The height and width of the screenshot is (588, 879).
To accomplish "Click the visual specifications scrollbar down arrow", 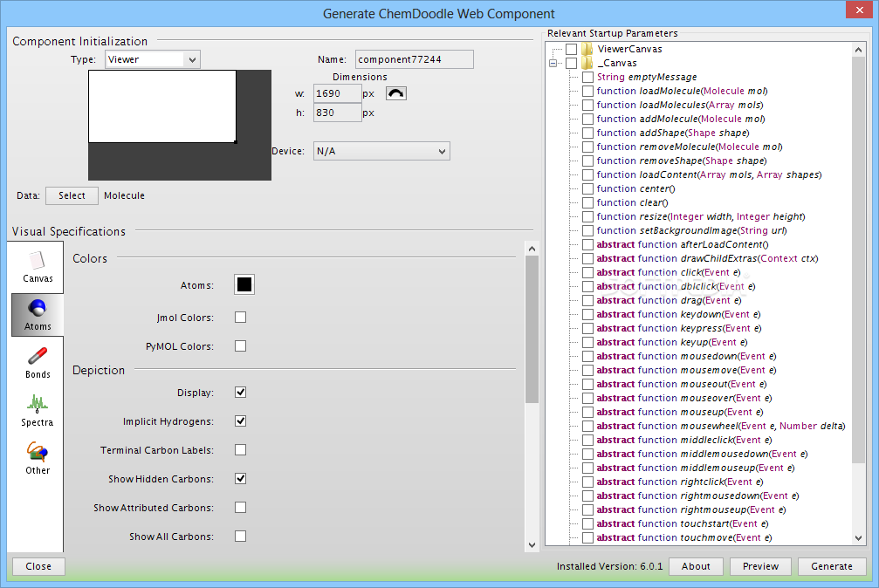I will (532, 545).
